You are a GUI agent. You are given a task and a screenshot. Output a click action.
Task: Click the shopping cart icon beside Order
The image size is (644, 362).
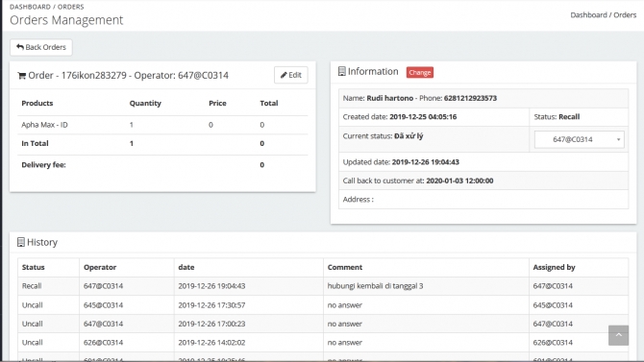click(x=21, y=76)
